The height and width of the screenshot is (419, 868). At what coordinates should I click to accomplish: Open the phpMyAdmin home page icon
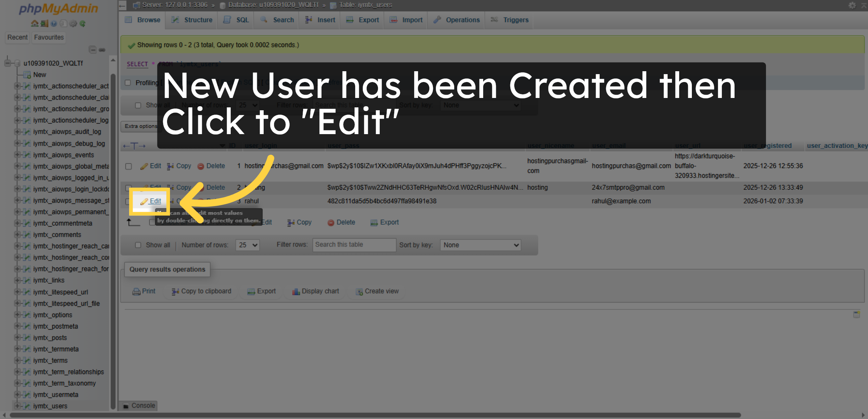tap(35, 23)
